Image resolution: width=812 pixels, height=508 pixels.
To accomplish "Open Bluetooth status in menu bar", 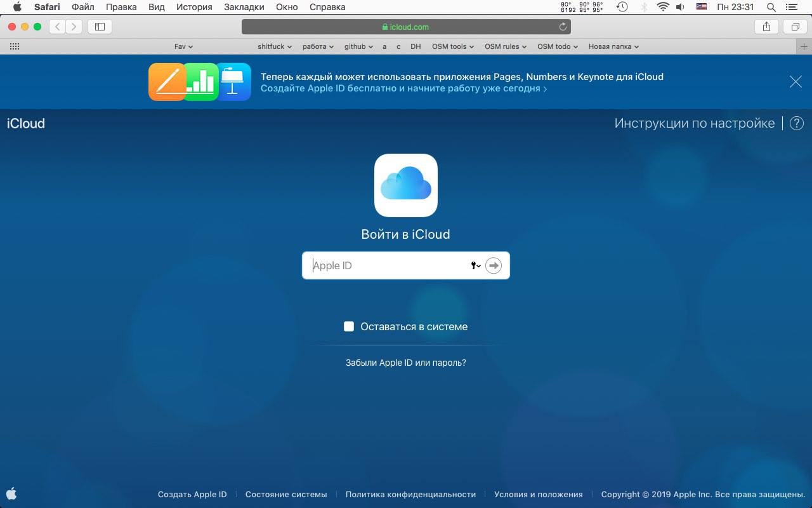I will 643,7.
